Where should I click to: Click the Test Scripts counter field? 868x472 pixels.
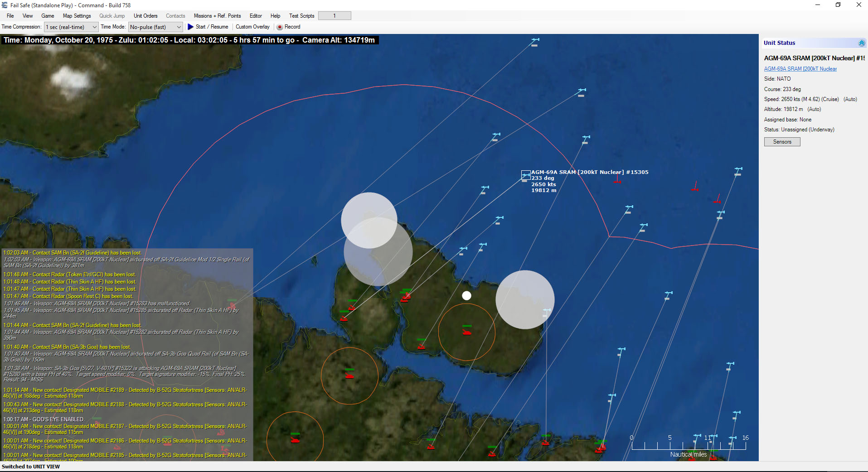pyautogui.click(x=334, y=15)
